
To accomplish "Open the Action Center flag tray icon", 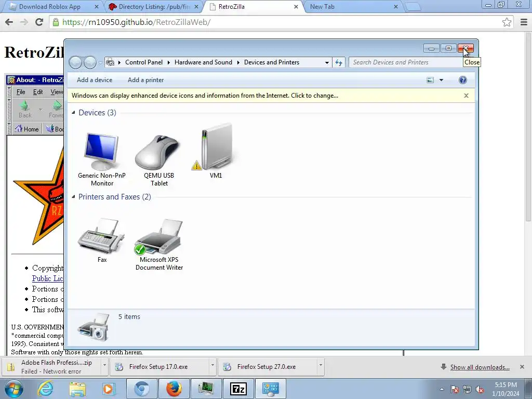I will pyautogui.click(x=455, y=389).
